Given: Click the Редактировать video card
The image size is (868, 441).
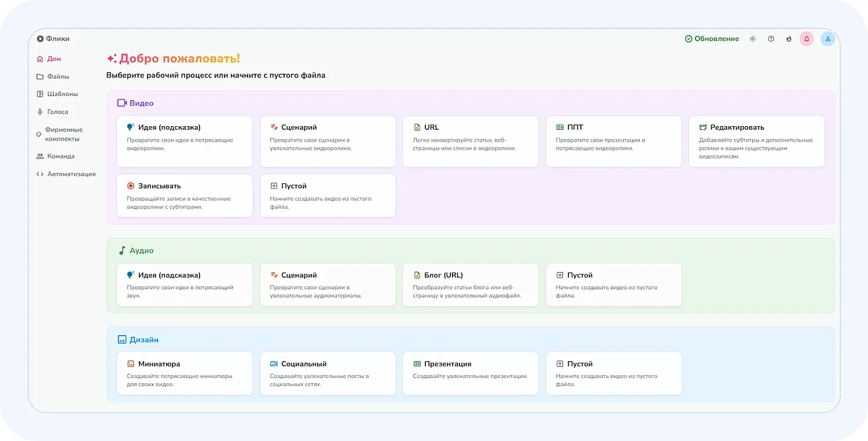Looking at the screenshot, I should click(756, 141).
